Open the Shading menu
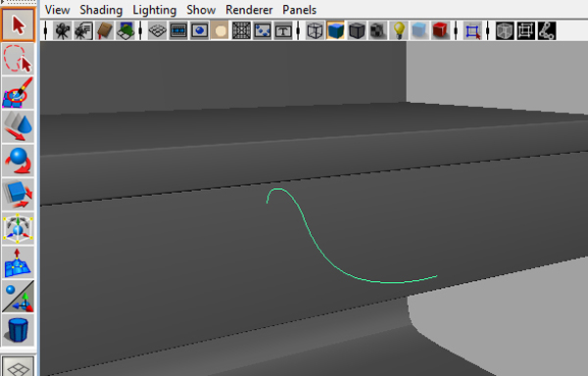 101,10
